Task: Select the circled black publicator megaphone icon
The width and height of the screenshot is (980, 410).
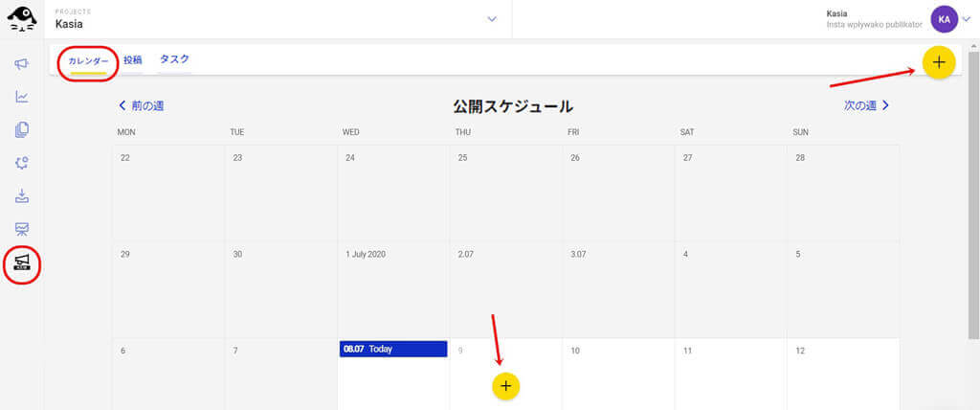Action: click(21, 263)
